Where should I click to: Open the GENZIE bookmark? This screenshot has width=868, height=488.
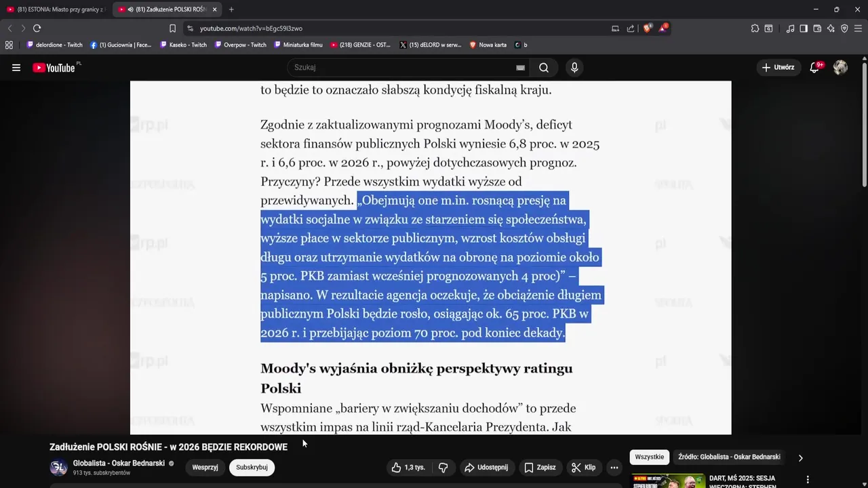(x=361, y=45)
